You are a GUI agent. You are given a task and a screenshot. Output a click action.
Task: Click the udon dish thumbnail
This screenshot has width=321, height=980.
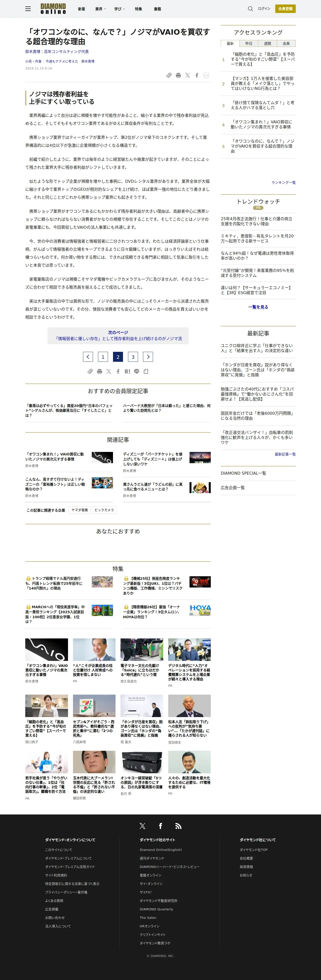[200, 488]
